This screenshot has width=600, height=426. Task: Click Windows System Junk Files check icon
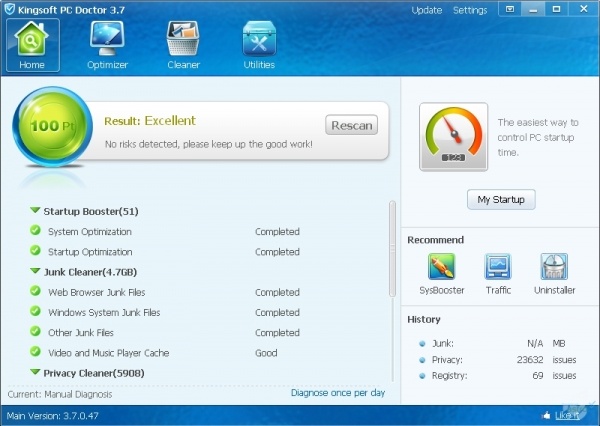(x=36, y=311)
